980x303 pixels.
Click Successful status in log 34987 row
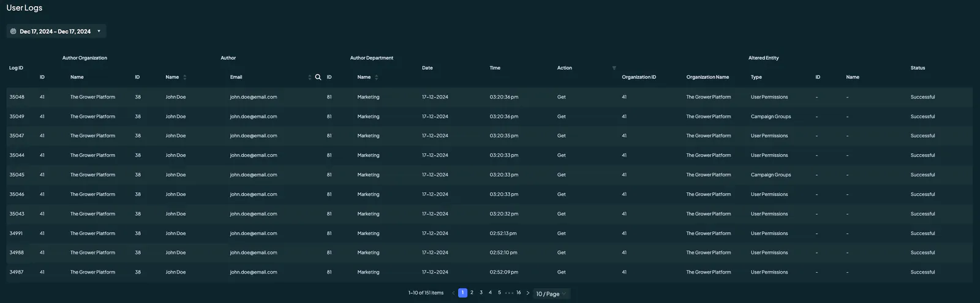tap(922, 272)
